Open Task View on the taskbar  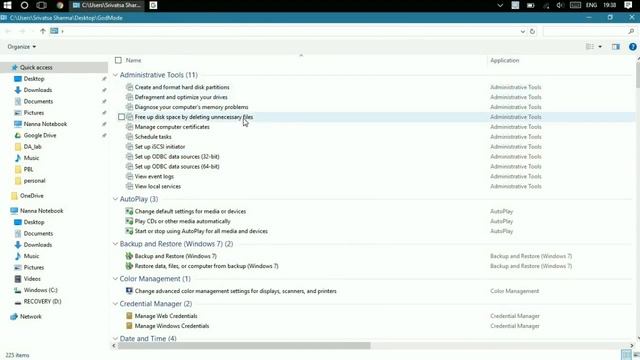pos(42,5)
